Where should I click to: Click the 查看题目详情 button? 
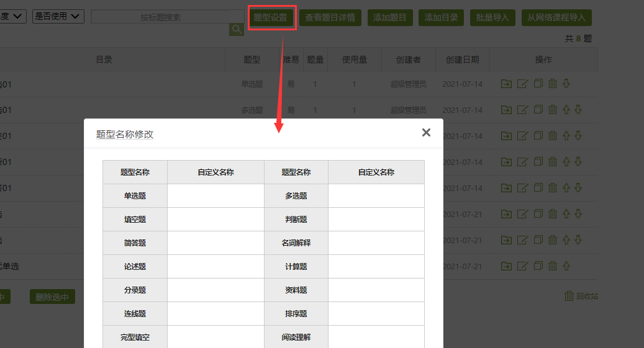(330, 17)
